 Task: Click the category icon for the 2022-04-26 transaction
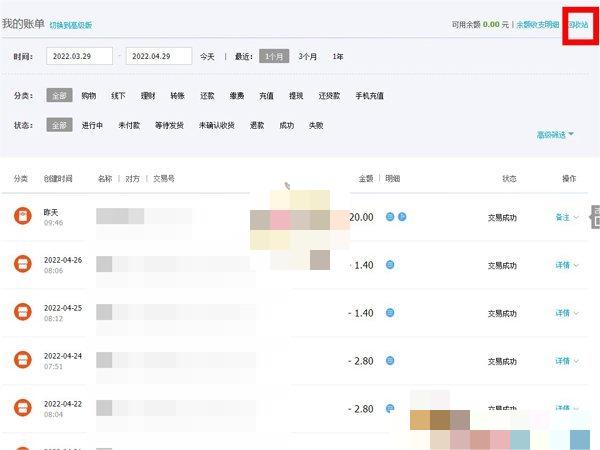(x=22, y=265)
